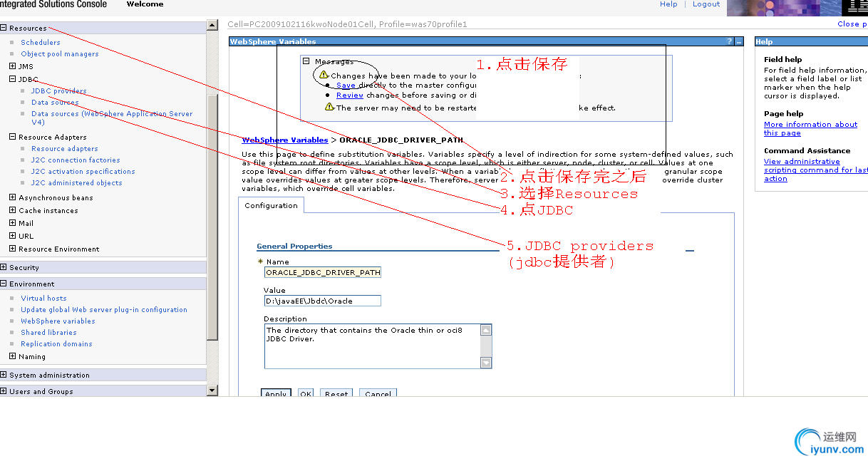Image resolution: width=868 pixels, height=461 pixels.
Task: Open More information about this page
Action: pyautogui.click(x=810, y=129)
